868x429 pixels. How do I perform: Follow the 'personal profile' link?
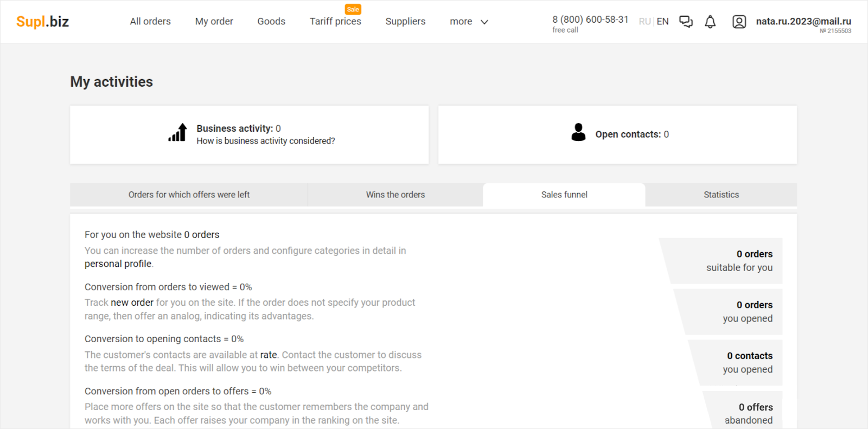click(118, 264)
